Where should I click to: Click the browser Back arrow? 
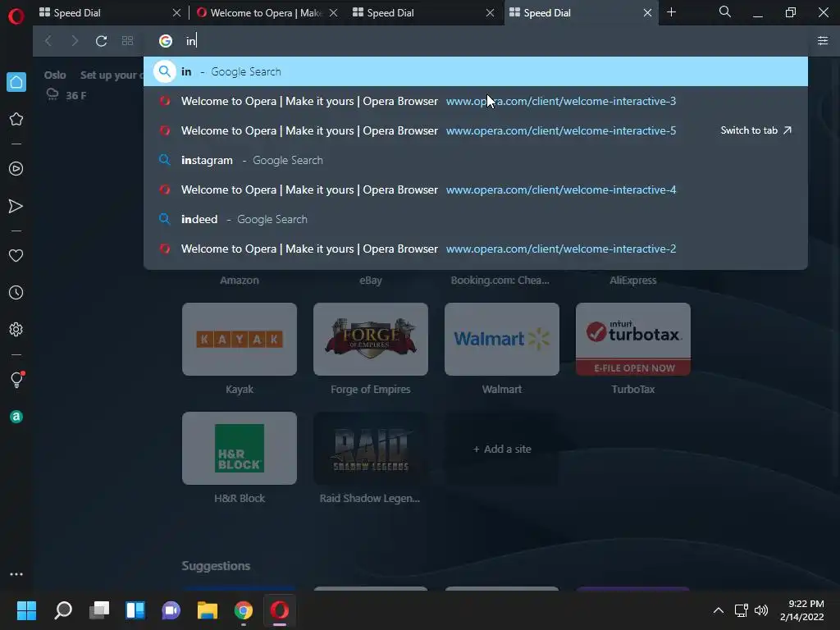pyautogui.click(x=48, y=41)
